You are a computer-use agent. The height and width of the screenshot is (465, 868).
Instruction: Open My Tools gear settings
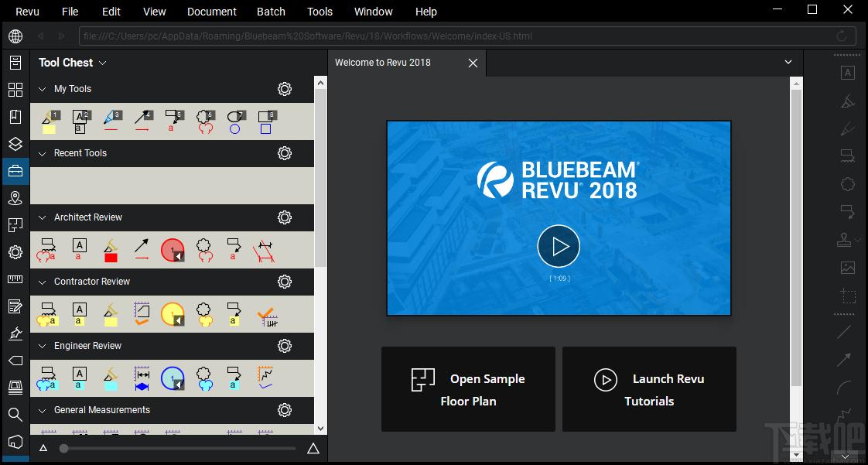tap(285, 89)
